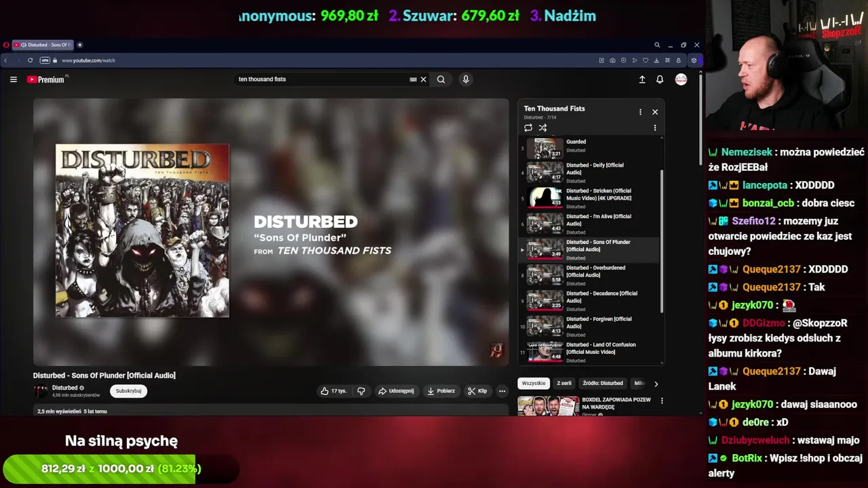Image resolution: width=868 pixels, height=488 pixels.
Task: Show more filter chips with the right arrow
Action: [x=656, y=384]
